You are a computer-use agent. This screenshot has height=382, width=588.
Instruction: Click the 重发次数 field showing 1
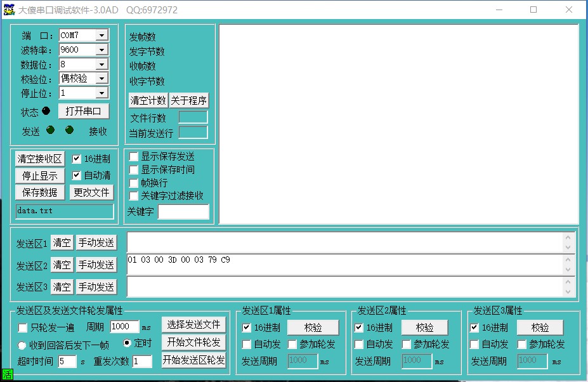(x=141, y=361)
